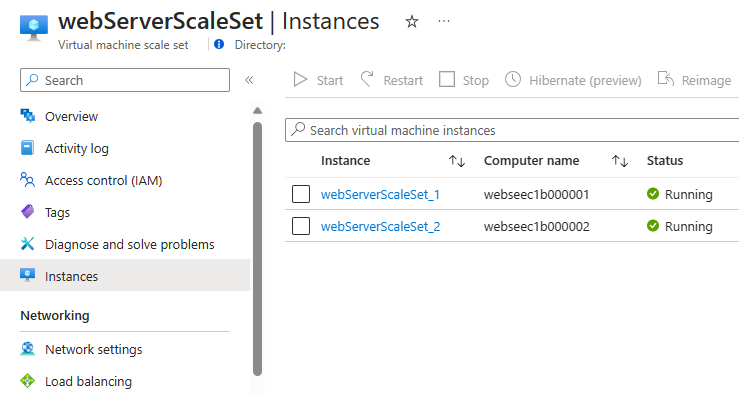Click the Hibernate clock icon in toolbar
This screenshot has height=395, width=739.
pos(513,79)
